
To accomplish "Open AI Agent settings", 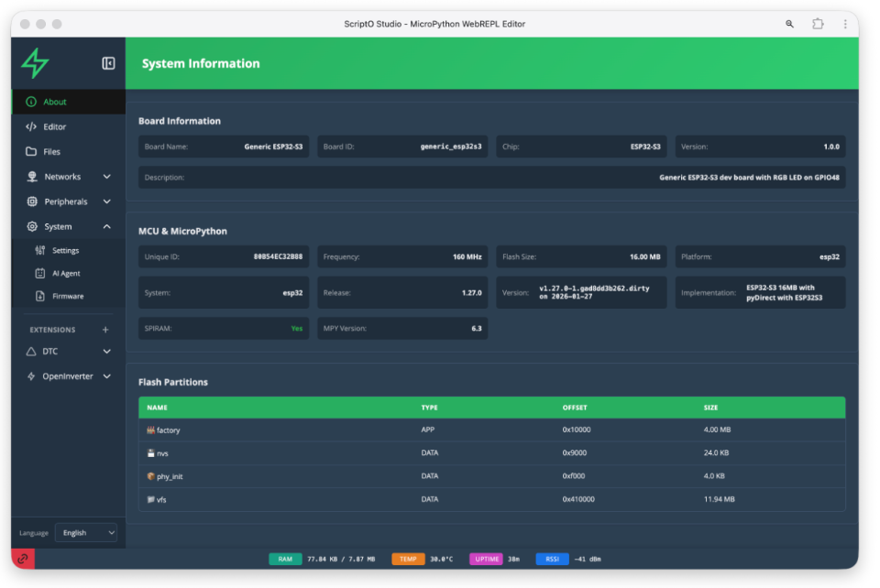I will pyautogui.click(x=65, y=273).
